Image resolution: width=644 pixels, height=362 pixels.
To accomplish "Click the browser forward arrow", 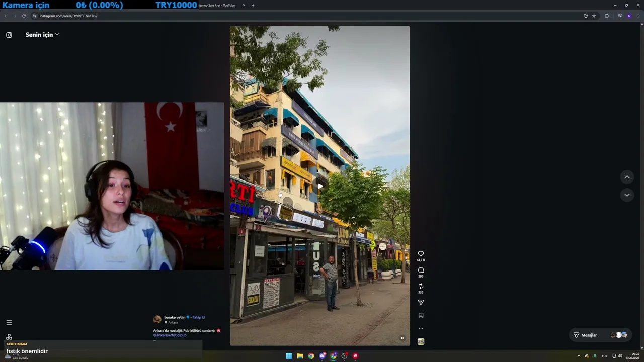I will (15, 16).
